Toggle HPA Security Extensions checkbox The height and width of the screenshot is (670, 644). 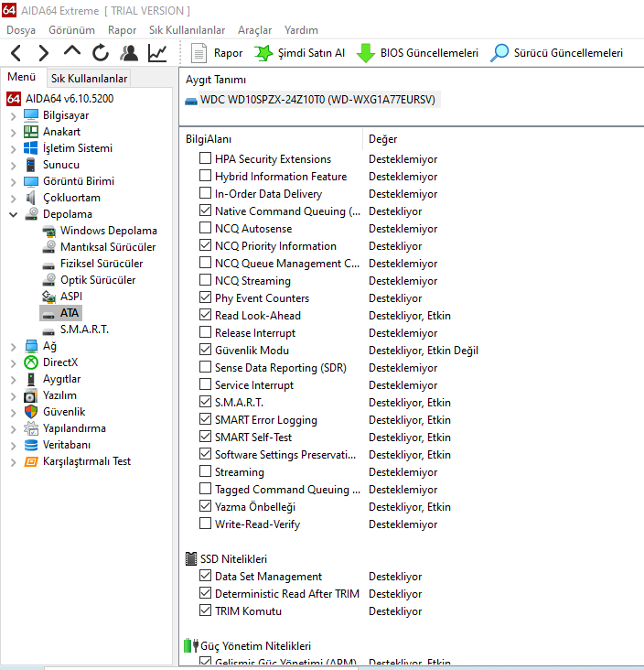click(x=206, y=158)
